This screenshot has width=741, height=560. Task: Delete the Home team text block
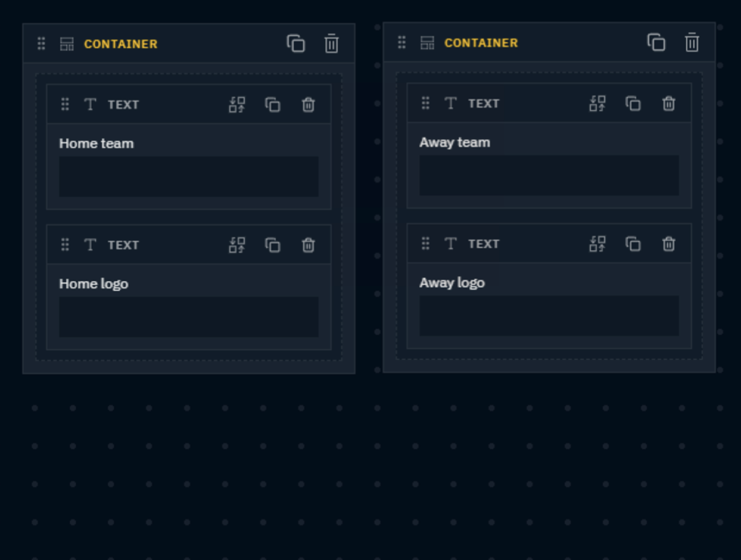point(308,104)
